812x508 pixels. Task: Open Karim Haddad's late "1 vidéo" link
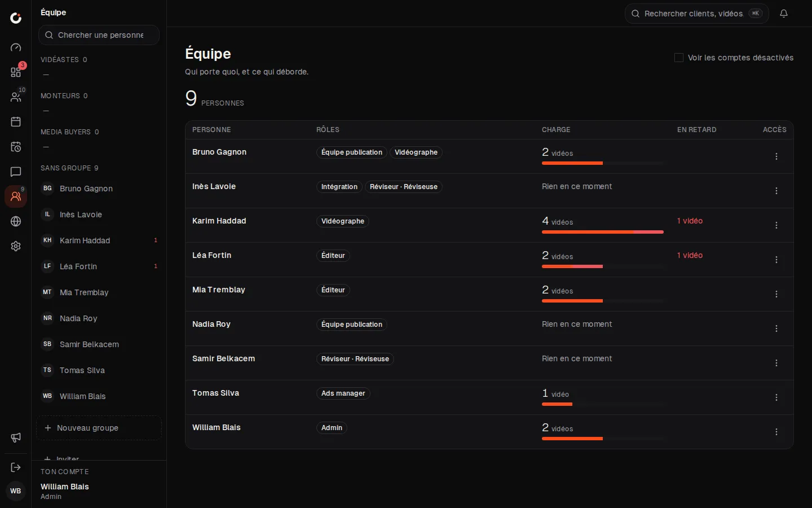click(x=690, y=221)
